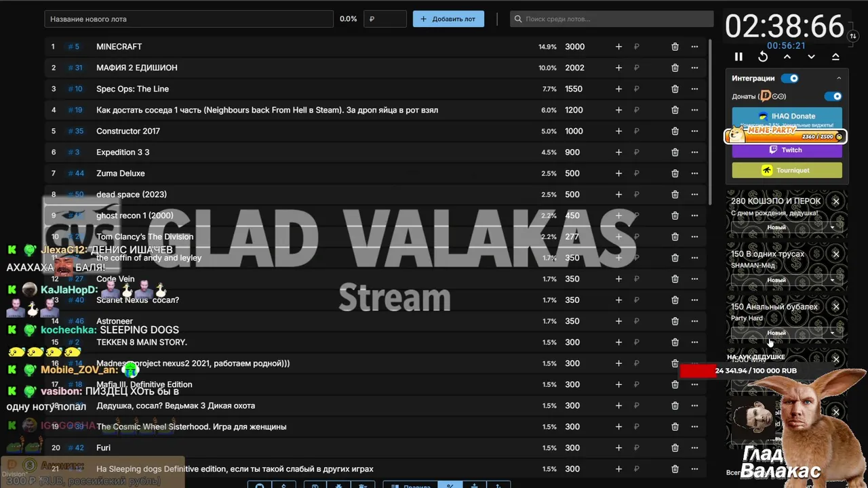Click the #5 ID of MINECRAFT
The image size is (868, 488).
click(x=74, y=47)
